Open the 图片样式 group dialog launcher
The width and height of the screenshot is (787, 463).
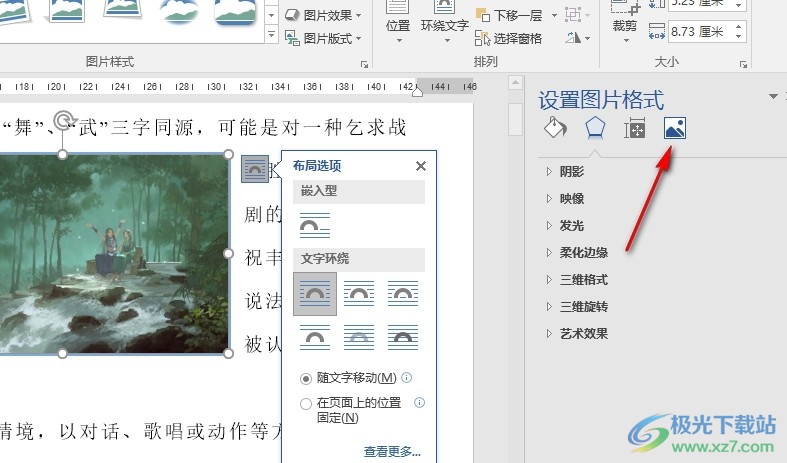pos(364,64)
